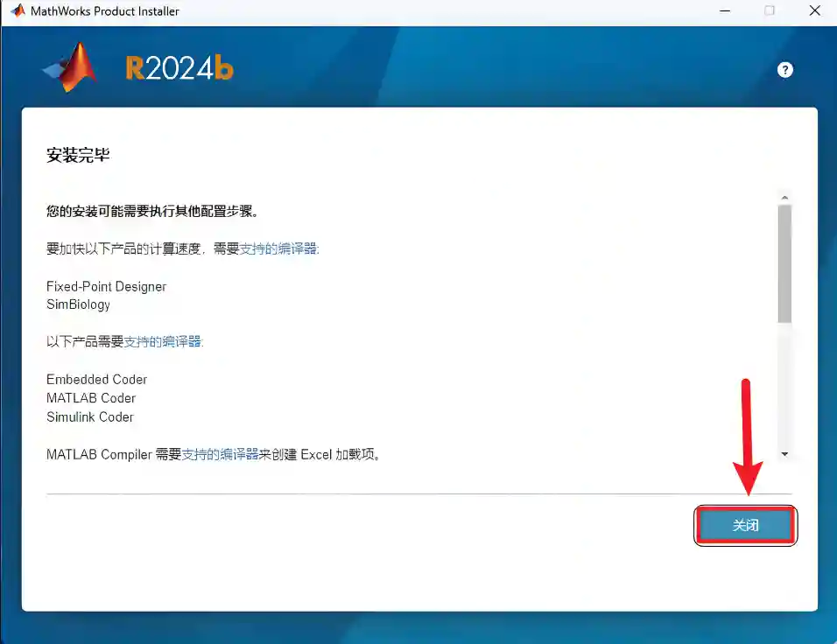Image resolution: width=837 pixels, height=644 pixels.
Task: Click the MathWorks icon in the title bar
Action: tap(18, 11)
